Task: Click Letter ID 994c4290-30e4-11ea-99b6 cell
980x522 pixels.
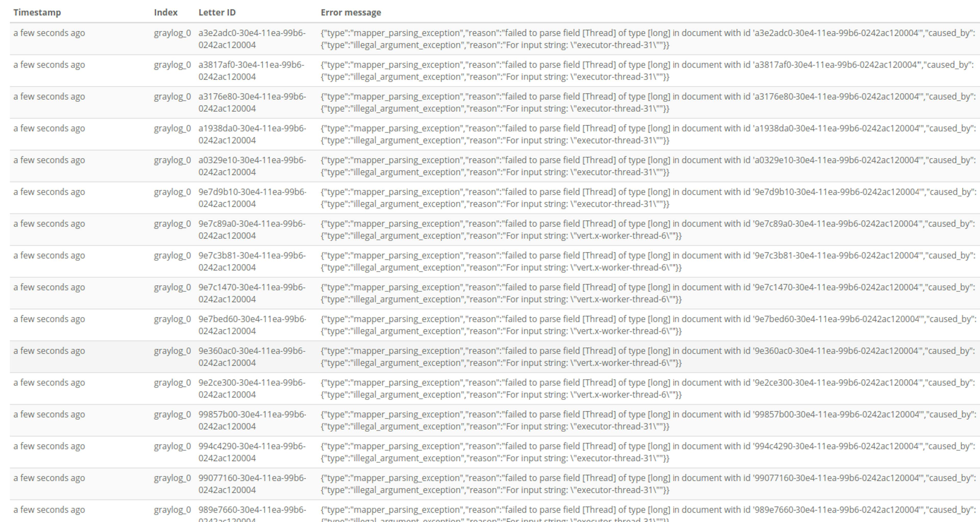Action: click(251, 452)
